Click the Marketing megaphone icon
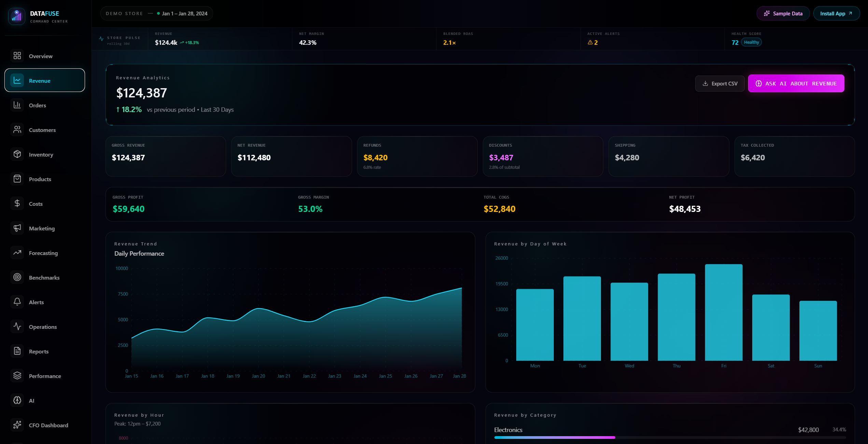 17,228
